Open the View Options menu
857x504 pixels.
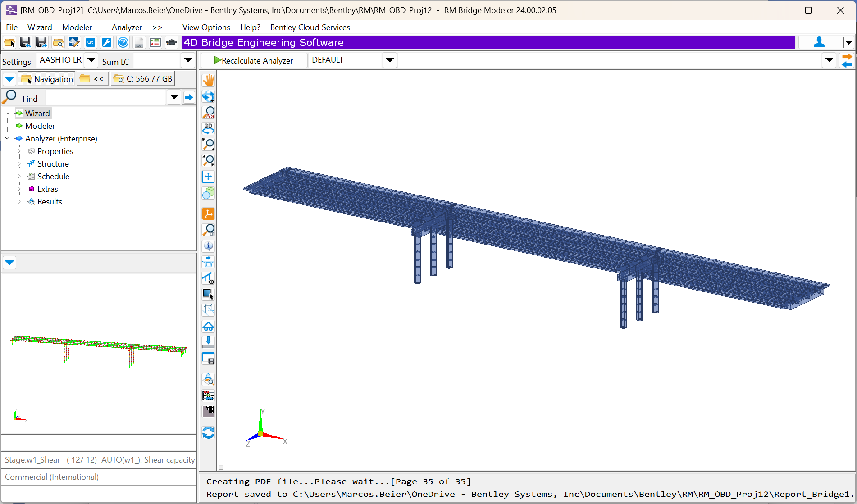[206, 27]
